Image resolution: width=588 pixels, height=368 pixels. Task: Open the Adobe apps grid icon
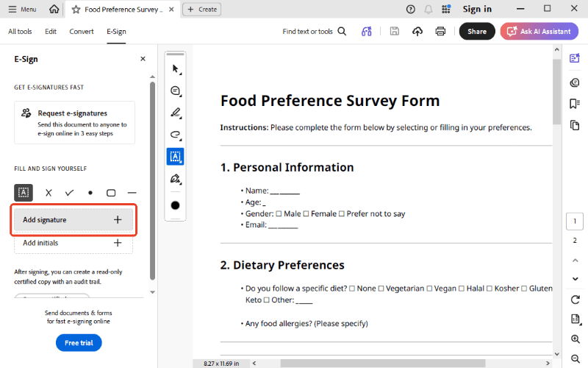point(446,9)
